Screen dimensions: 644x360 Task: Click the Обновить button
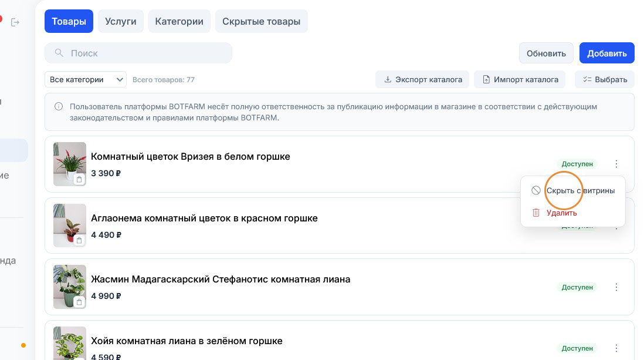pyautogui.click(x=546, y=53)
